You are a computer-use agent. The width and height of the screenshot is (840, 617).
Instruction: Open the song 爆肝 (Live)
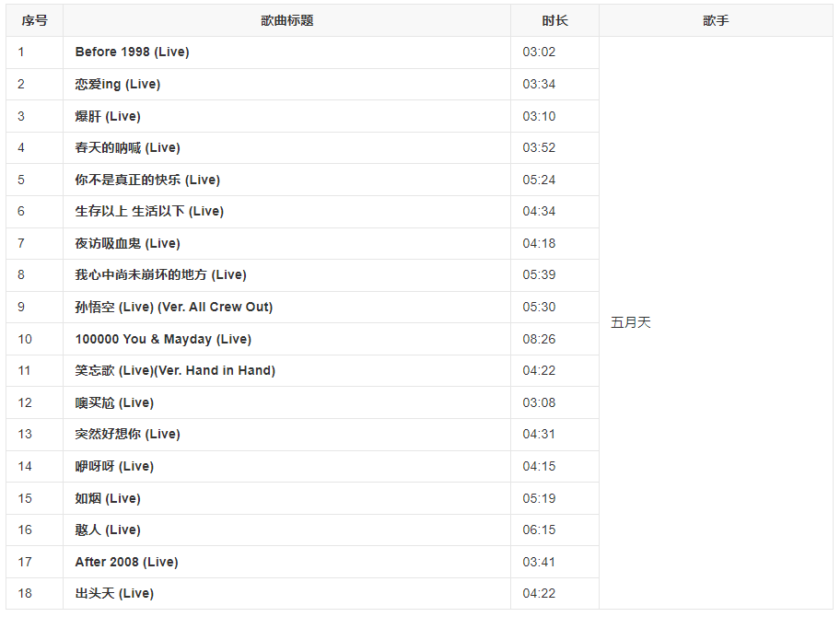[108, 116]
